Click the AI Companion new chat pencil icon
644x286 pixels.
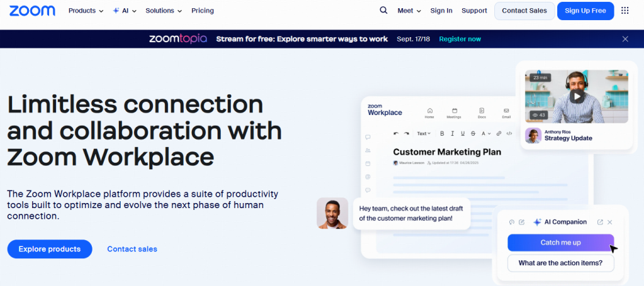522,222
